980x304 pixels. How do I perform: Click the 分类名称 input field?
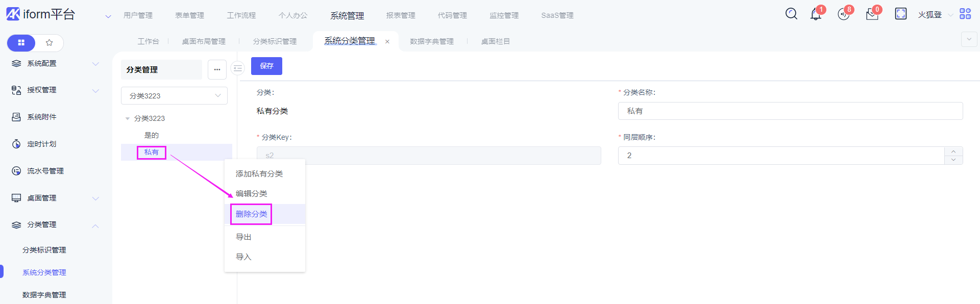(x=790, y=111)
